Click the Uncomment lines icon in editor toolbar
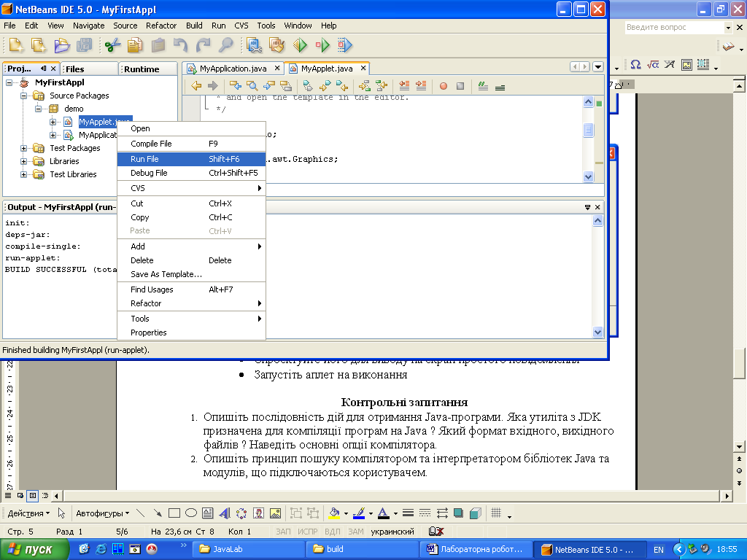The height and width of the screenshot is (560, 747). tap(500, 86)
